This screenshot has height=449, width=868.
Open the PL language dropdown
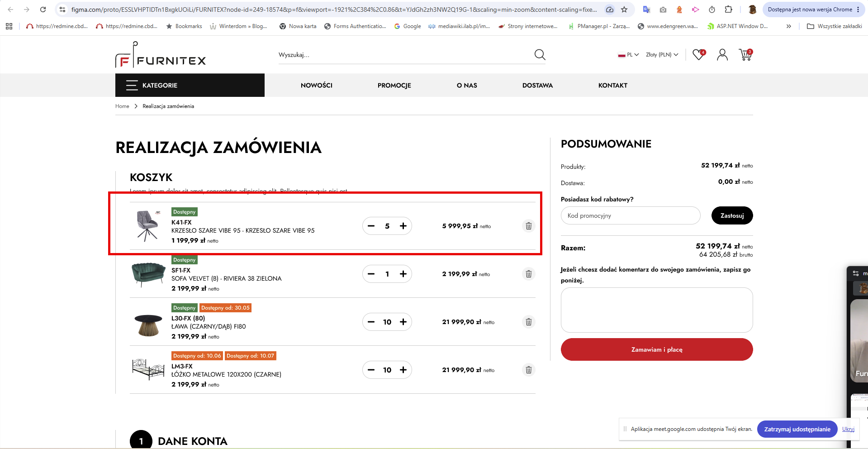click(628, 55)
